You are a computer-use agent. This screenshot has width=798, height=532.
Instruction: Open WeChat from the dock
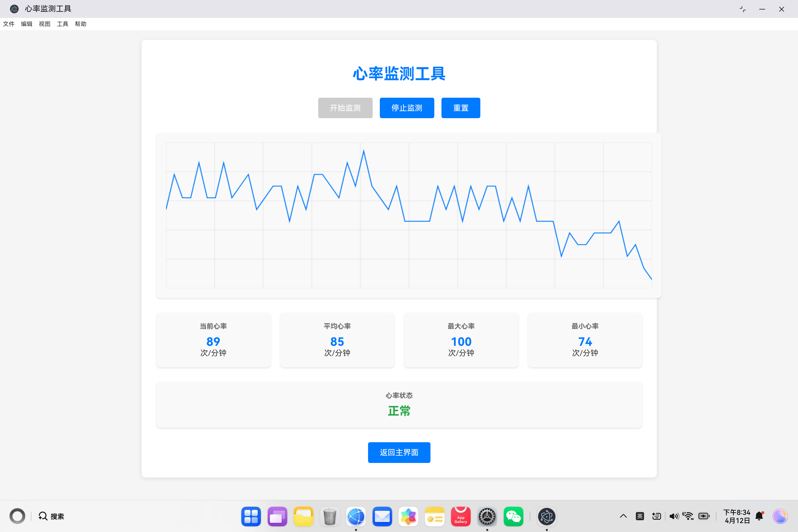(513, 516)
